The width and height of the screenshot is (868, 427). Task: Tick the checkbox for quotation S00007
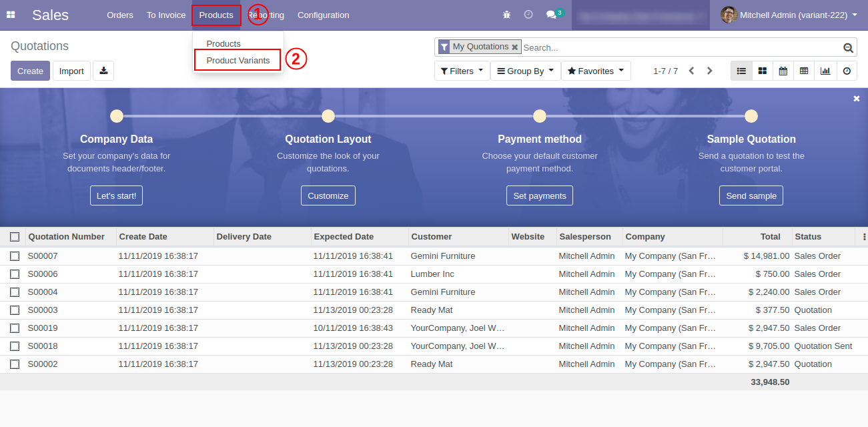pos(15,256)
